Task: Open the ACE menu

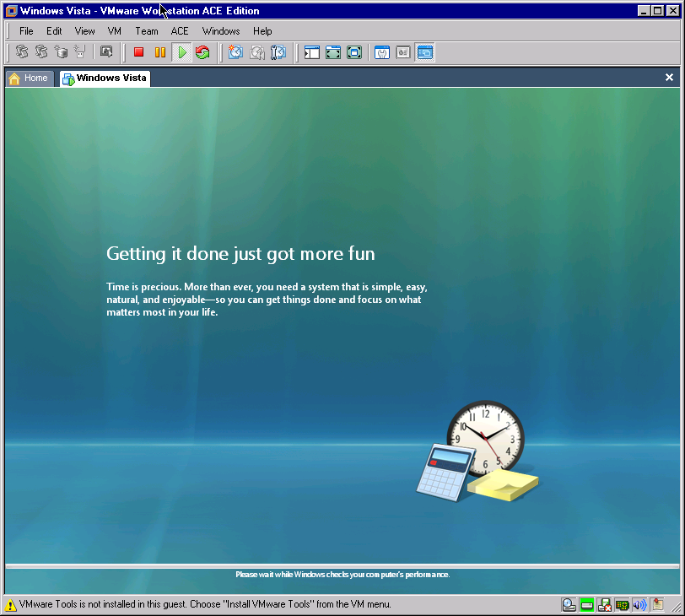Action: pos(180,31)
